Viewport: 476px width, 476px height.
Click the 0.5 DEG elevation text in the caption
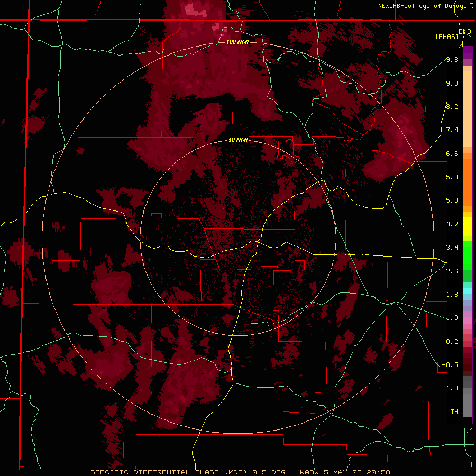(x=269, y=472)
